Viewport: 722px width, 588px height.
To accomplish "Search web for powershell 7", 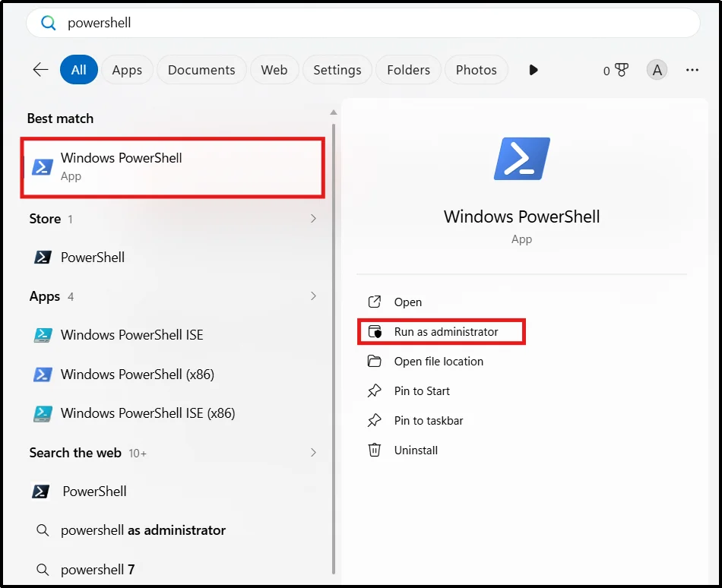I will coord(173,570).
